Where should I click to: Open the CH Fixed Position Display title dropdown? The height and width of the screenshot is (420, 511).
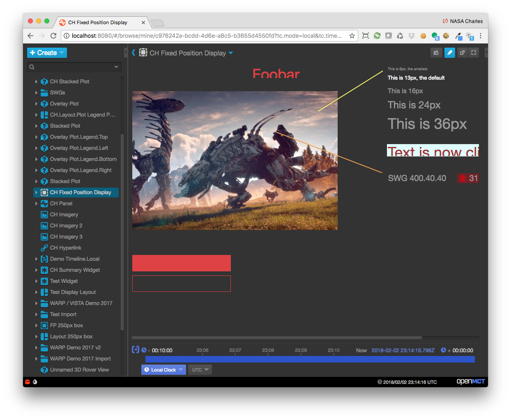pyautogui.click(x=230, y=53)
